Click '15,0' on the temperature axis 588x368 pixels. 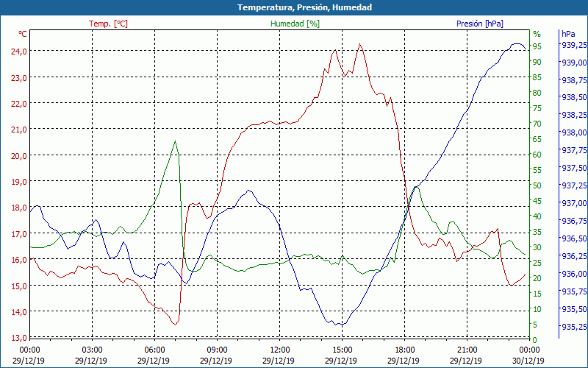(x=19, y=286)
